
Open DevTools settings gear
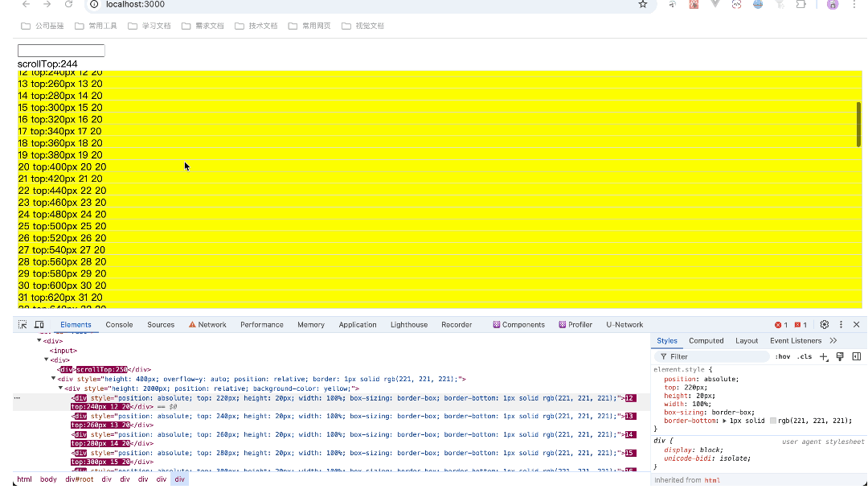825,325
